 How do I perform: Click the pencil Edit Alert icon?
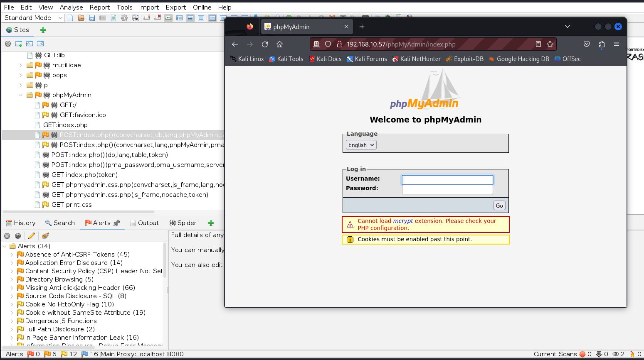coord(31,236)
